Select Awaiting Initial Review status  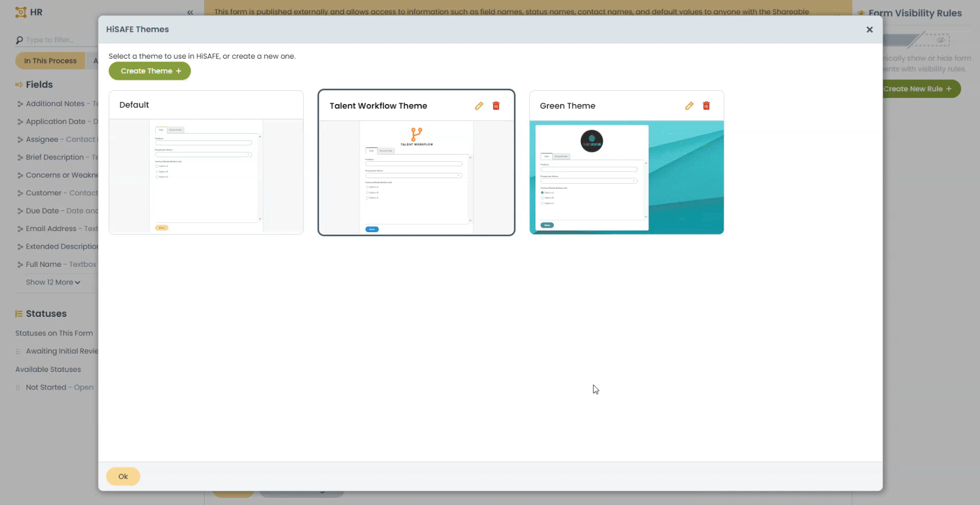point(57,351)
